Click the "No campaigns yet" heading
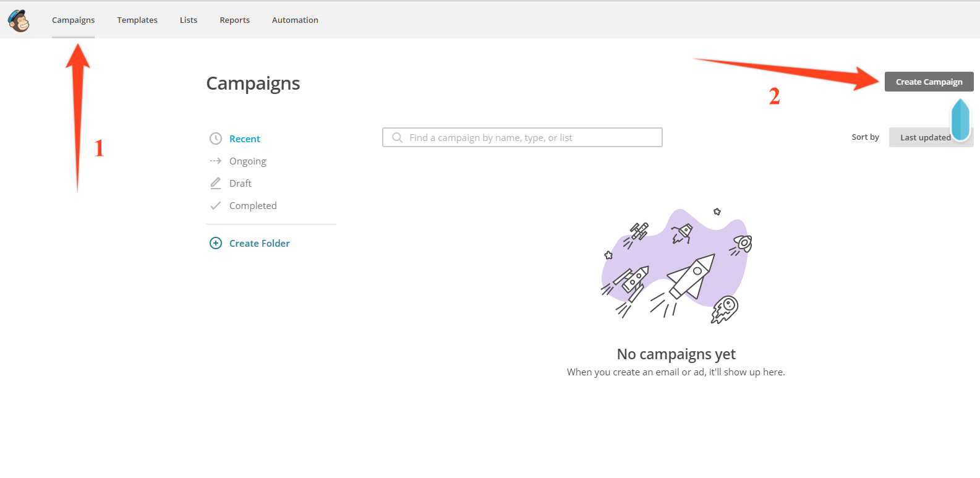The width and height of the screenshot is (980, 478). (x=676, y=354)
